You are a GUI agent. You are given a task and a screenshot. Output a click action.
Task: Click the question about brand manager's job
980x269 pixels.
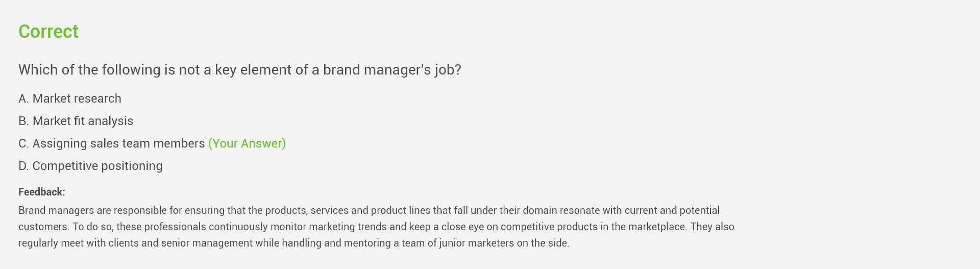239,70
